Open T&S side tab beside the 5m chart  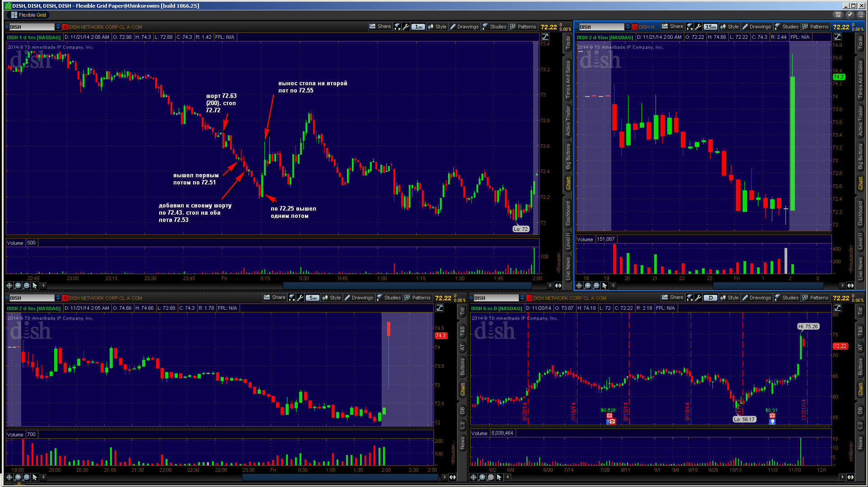462,331
